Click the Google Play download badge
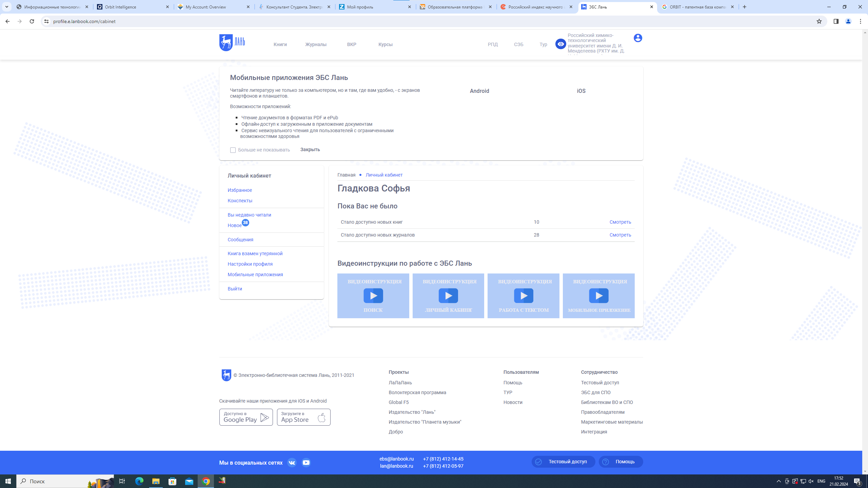868x488 pixels. coord(246,417)
